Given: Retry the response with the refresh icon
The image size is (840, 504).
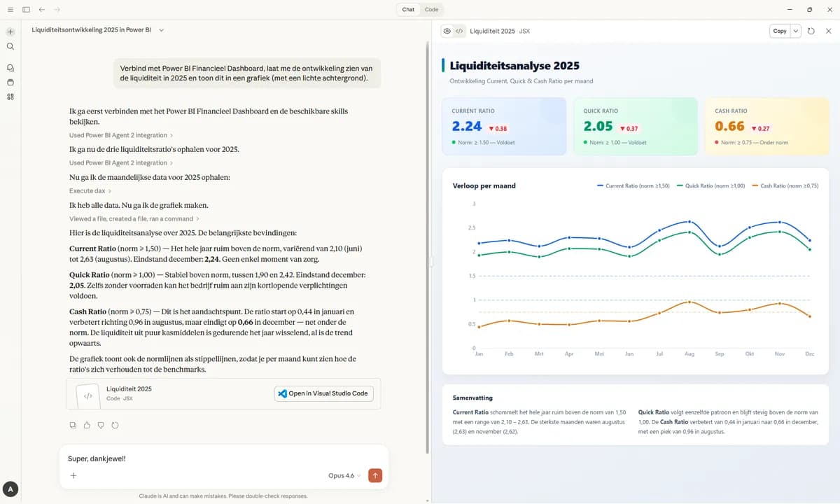Looking at the screenshot, I should pyautogui.click(x=115, y=425).
